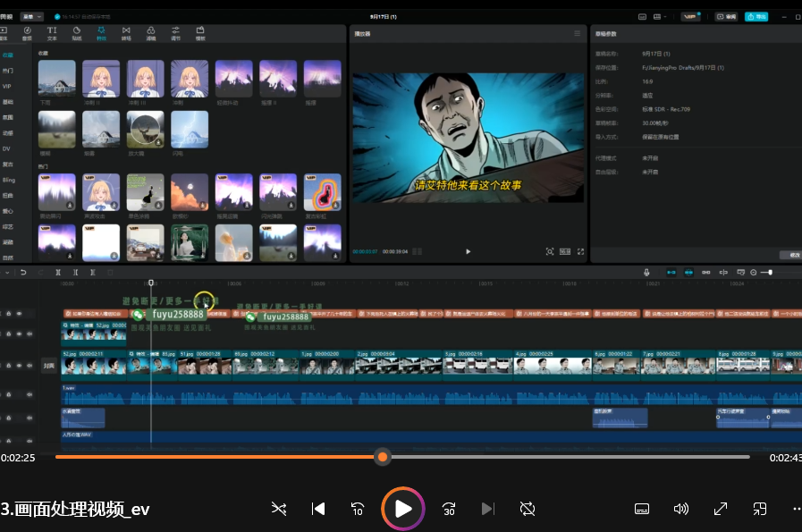Click the 修改 (modify) button in draft parameters

(x=791, y=255)
